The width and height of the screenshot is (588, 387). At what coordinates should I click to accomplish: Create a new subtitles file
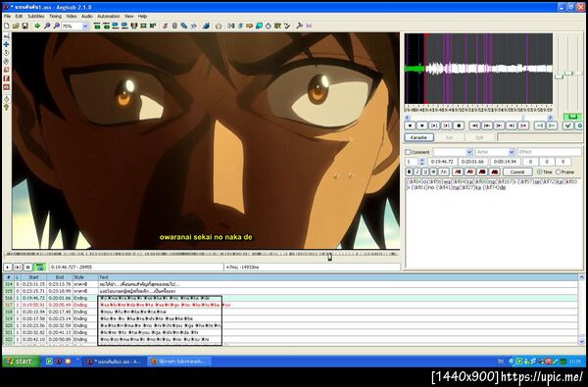[7, 25]
